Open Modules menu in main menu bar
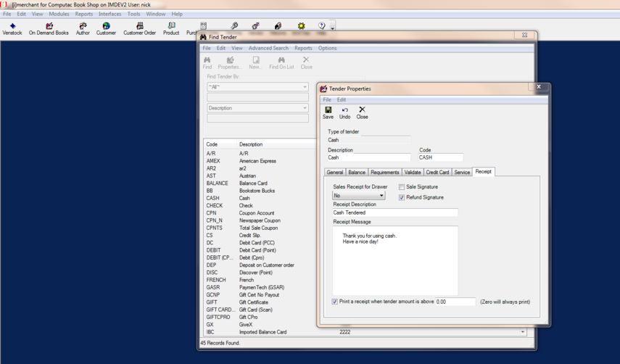The image size is (620, 364). (59, 14)
